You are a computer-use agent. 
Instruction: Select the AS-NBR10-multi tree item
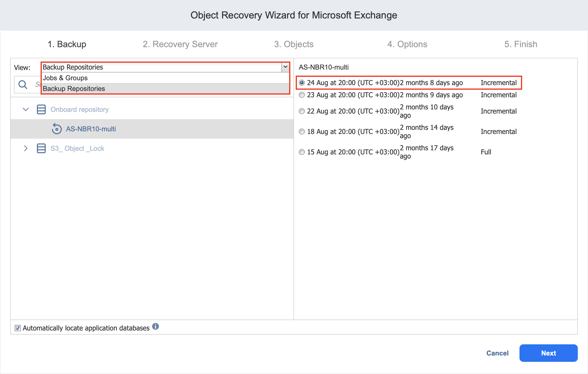click(152, 129)
